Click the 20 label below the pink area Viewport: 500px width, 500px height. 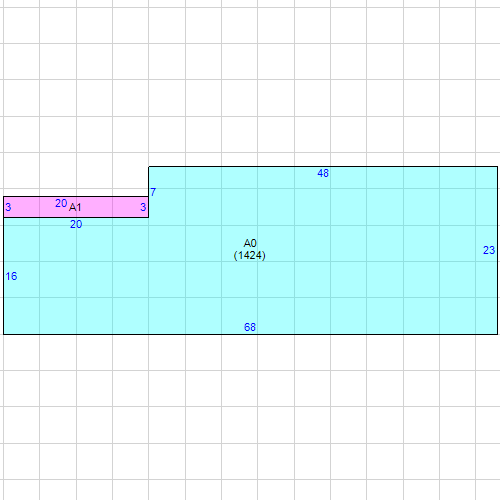tap(76, 224)
